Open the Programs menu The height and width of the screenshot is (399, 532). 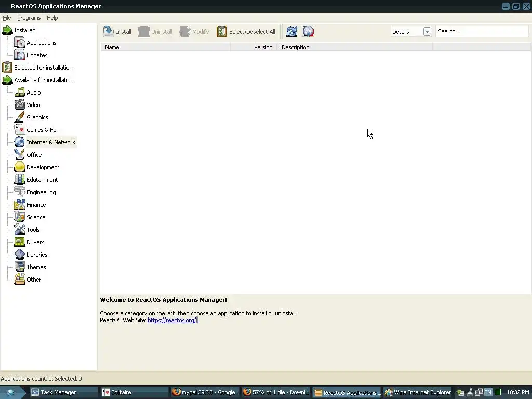tap(29, 18)
